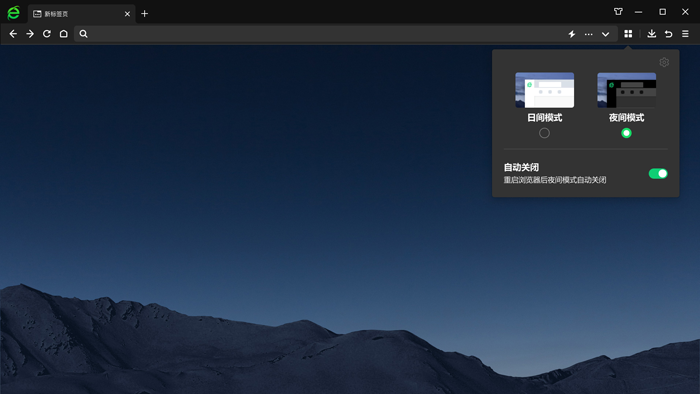Select the 夜间模式 radio button
The width and height of the screenshot is (700, 394).
click(x=626, y=133)
